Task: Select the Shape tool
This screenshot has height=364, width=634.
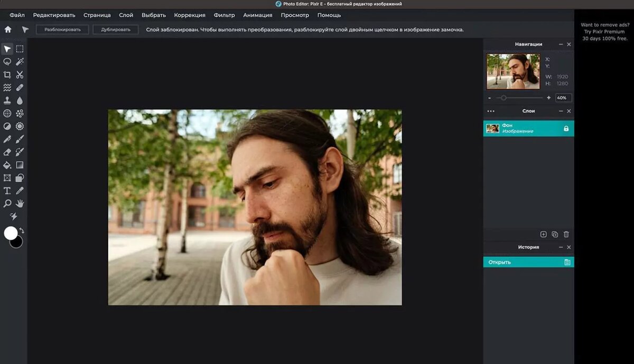Action: click(x=20, y=178)
